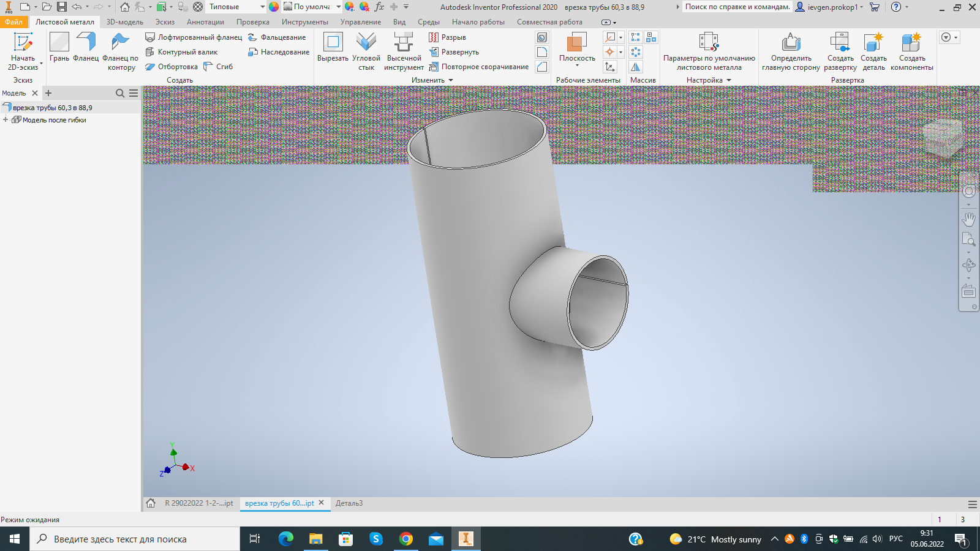Image resolution: width=980 pixels, height=551 pixels.
Task: Open the Model browser options menu
Action: point(134,93)
